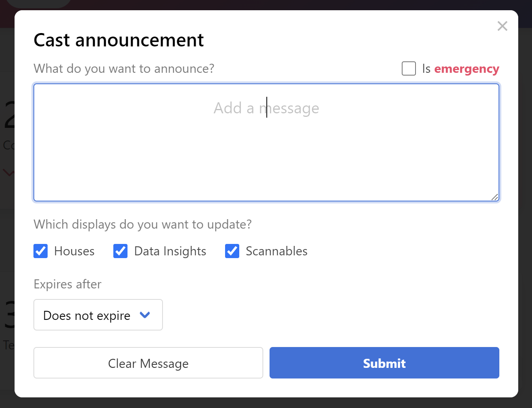532x408 pixels.
Task: Grab the text area resize handle
Action: 495,197
